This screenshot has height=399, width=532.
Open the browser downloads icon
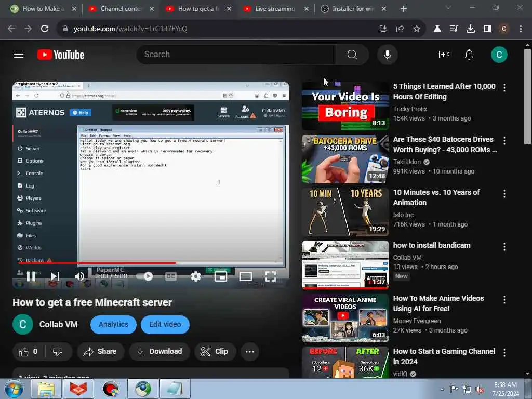click(471, 29)
